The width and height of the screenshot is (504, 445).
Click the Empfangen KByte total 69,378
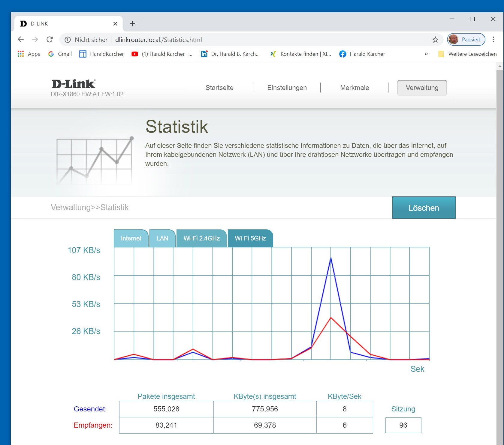(265, 425)
